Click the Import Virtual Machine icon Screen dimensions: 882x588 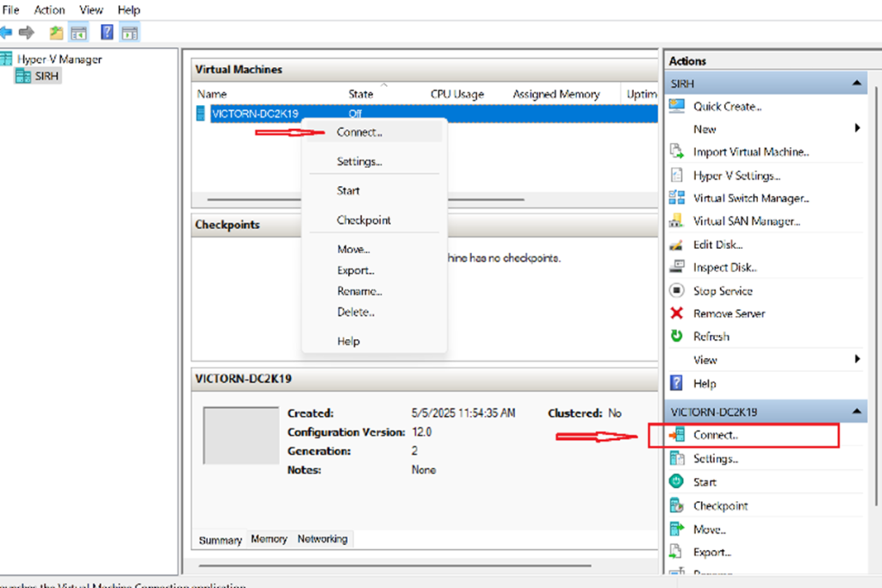tap(677, 152)
